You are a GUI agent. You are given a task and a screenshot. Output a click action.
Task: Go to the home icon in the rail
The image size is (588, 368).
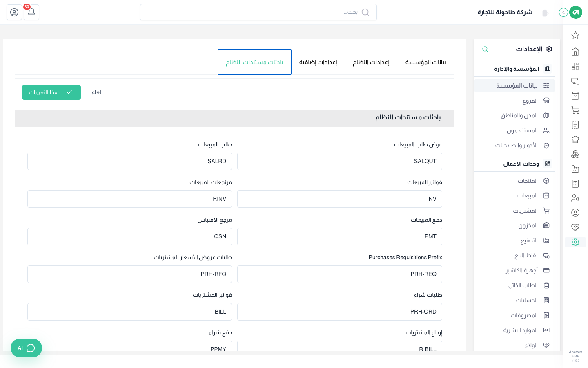coord(575,52)
